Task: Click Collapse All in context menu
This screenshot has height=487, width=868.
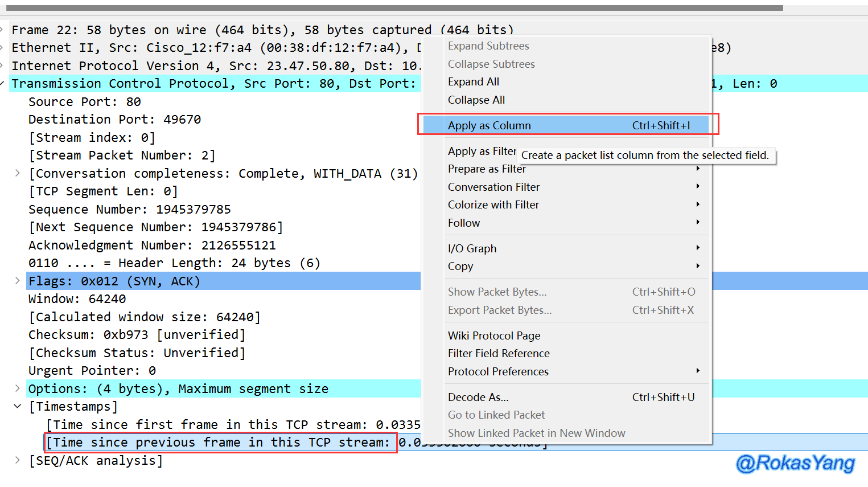Action: tap(476, 100)
